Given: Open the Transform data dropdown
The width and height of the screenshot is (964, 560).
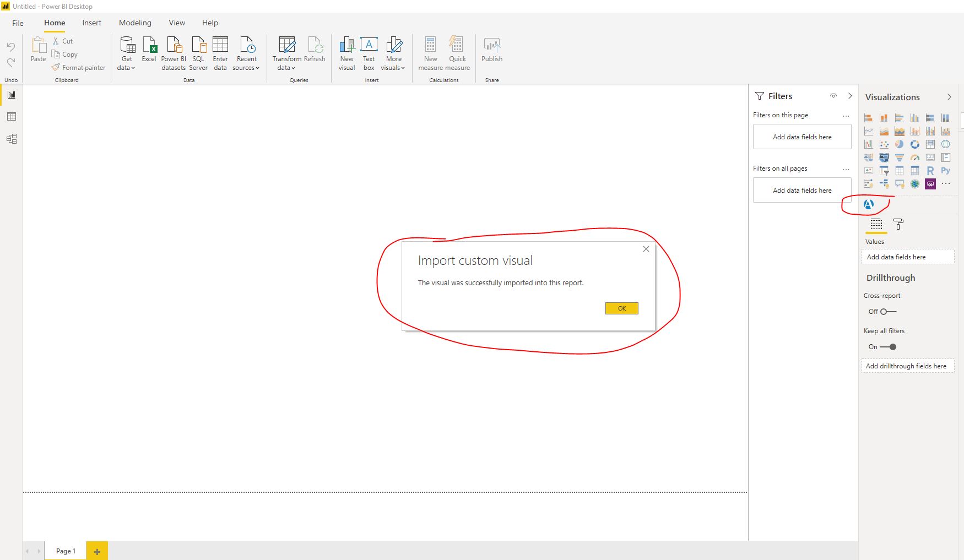Looking at the screenshot, I should 286,54.
